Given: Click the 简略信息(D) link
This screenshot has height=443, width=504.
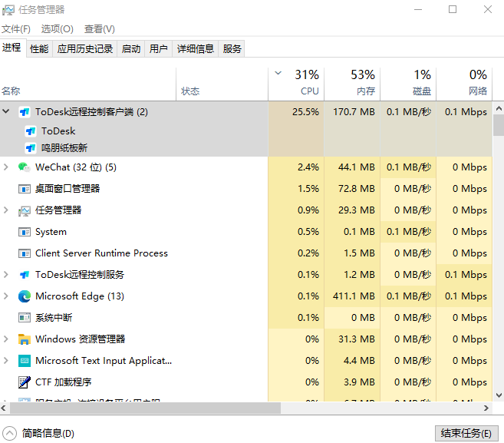Looking at the screenshot, I should (48, 433).
